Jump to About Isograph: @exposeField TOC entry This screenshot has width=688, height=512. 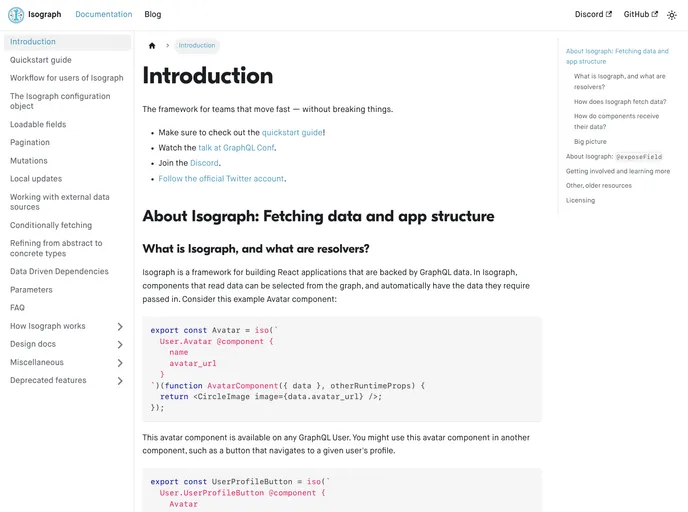pos(614,157)
